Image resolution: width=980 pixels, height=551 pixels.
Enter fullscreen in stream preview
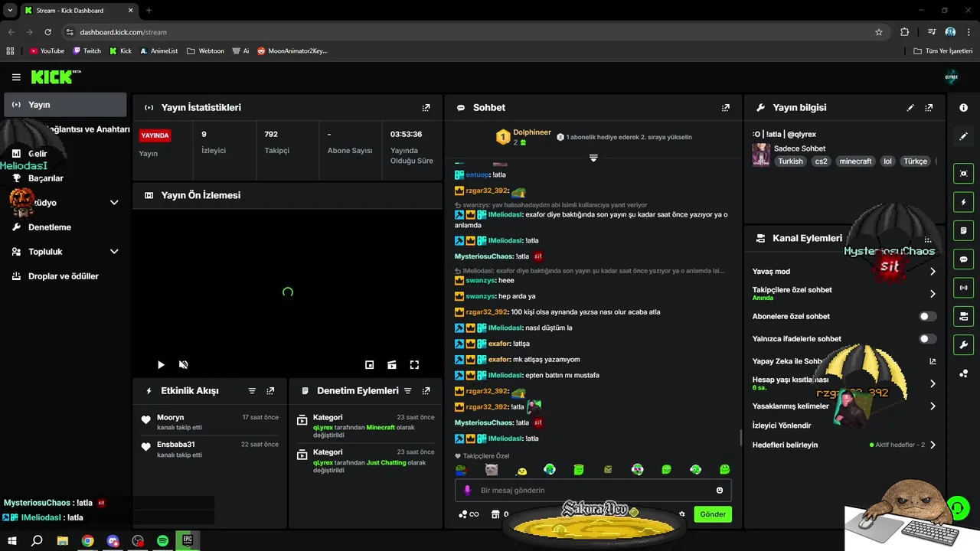(x=414, y=365)
